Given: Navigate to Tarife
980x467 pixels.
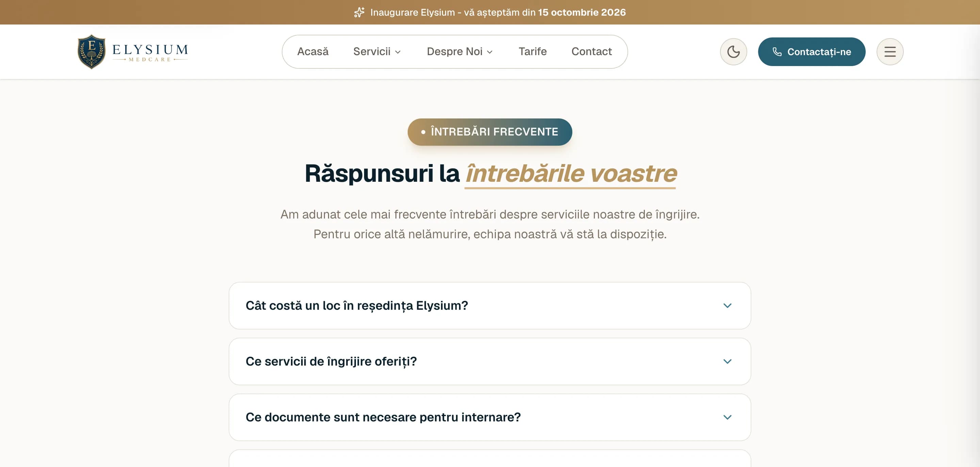Looking at the screenshot, I should point(532,51).
